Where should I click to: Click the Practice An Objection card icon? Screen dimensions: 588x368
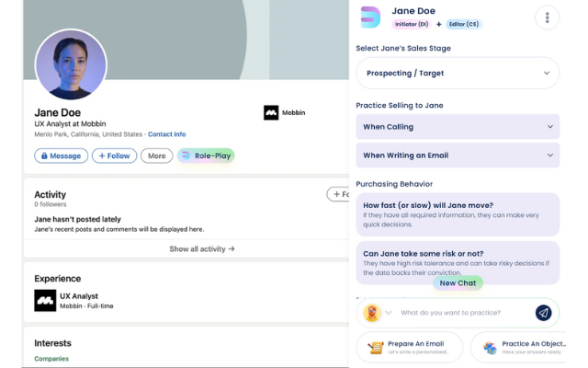[x=490, y=347]
